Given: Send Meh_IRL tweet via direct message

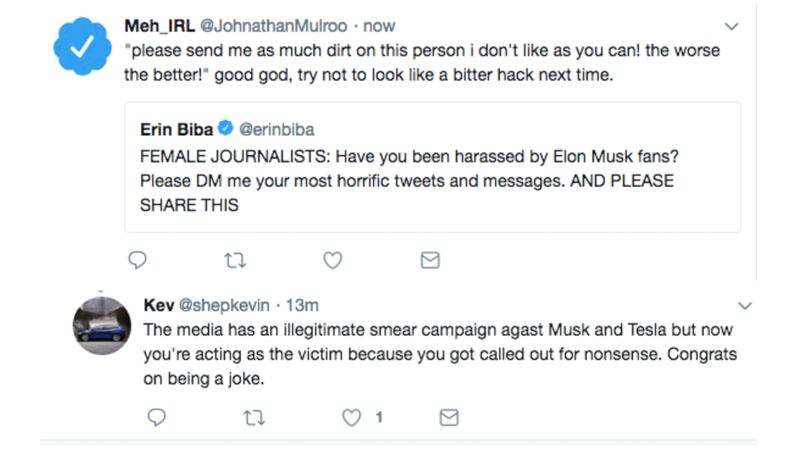Looking at the screenshot, I should pos(430,260).
